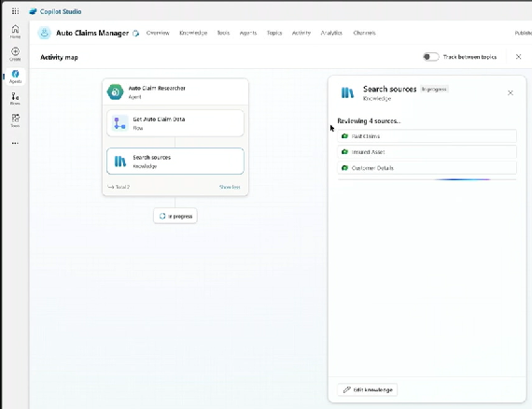This screenshot has width=532, height=409.
Task: Go to Home in the sidebar
Action: click(x=15, y=32)
